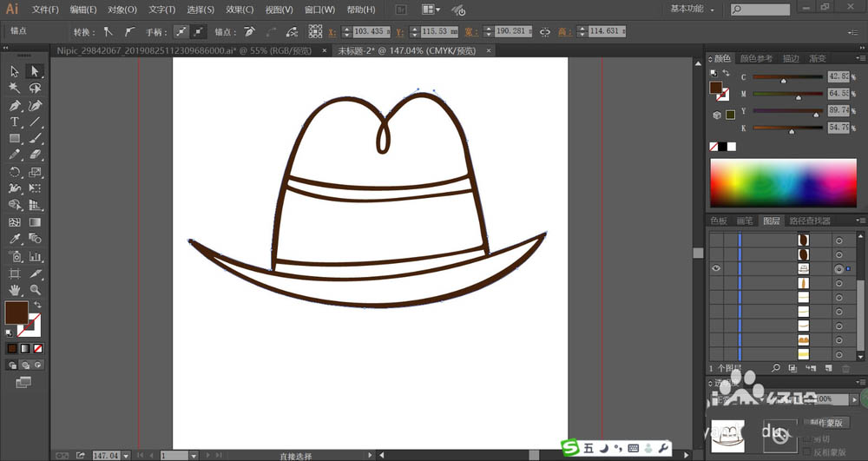Open the 文件(F) menu

[45, 10]
